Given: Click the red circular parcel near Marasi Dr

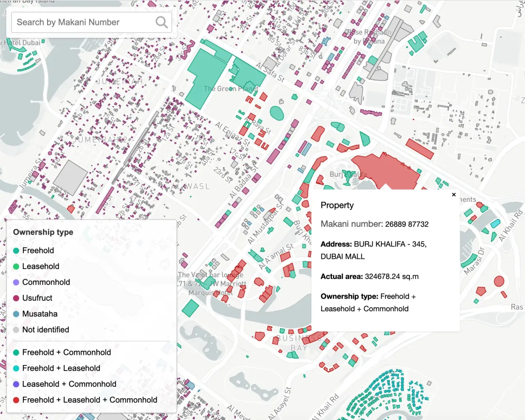Looking at the screenshot, I should [x=499, y=281].
